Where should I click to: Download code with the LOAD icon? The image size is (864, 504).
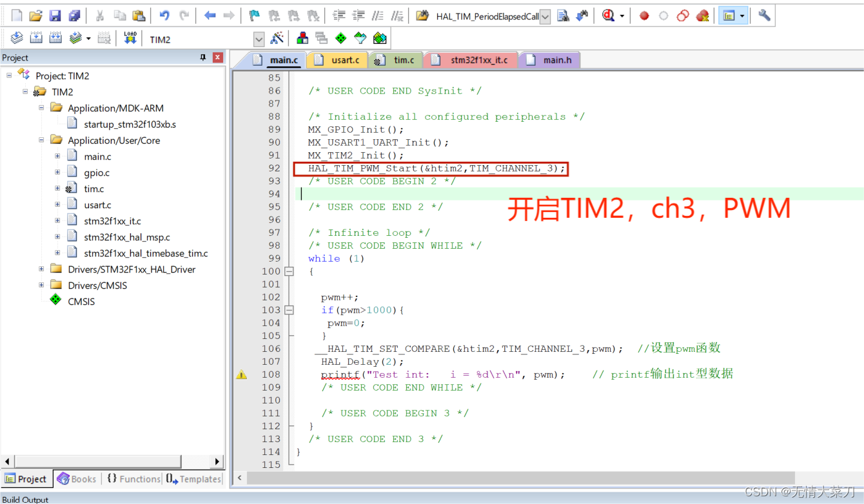130,39
